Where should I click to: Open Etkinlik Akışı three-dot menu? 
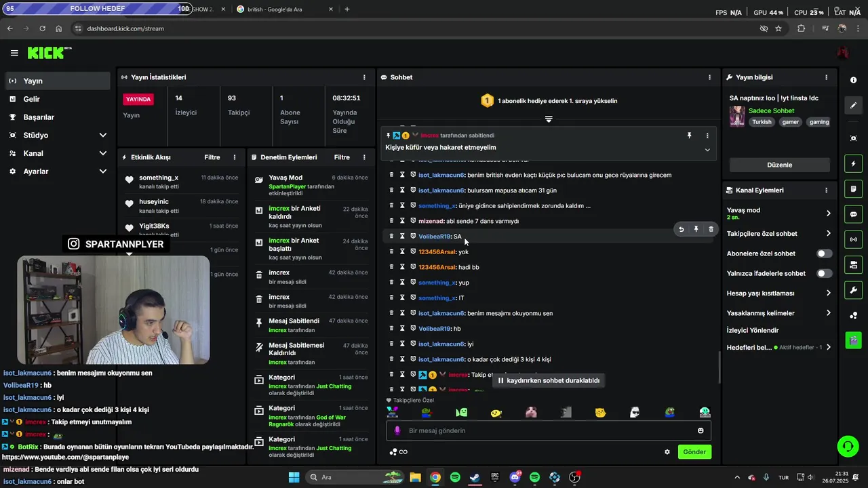tap(235, 157)
